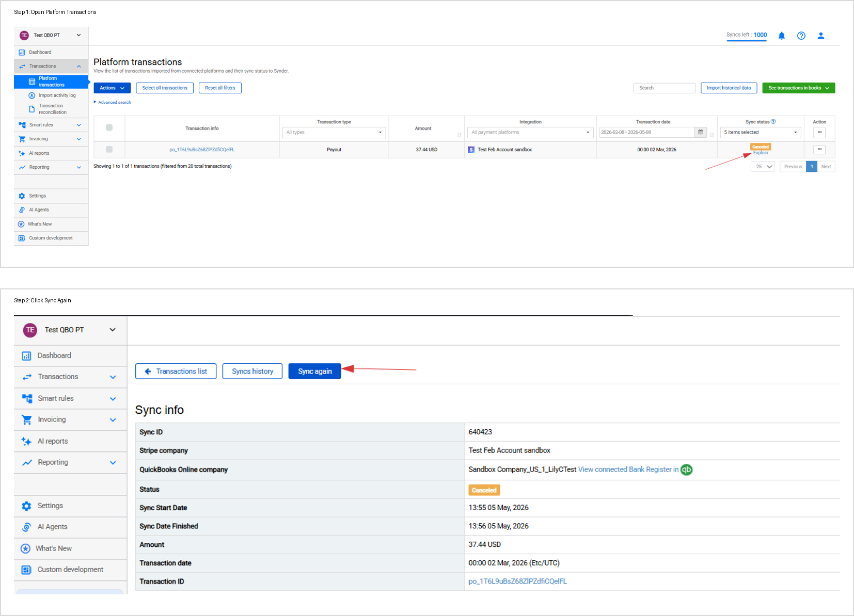Click the Search input field

pyautogui.click(x=664, y=88)
